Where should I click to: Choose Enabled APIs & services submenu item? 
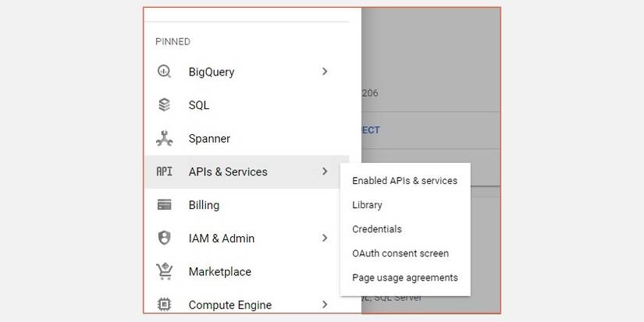click(404, 181)
